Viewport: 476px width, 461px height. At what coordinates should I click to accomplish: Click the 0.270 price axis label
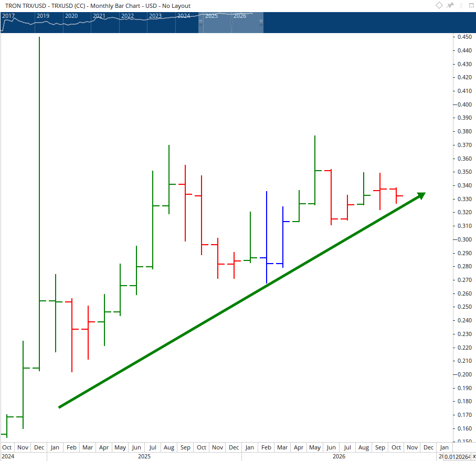[464, 280]
